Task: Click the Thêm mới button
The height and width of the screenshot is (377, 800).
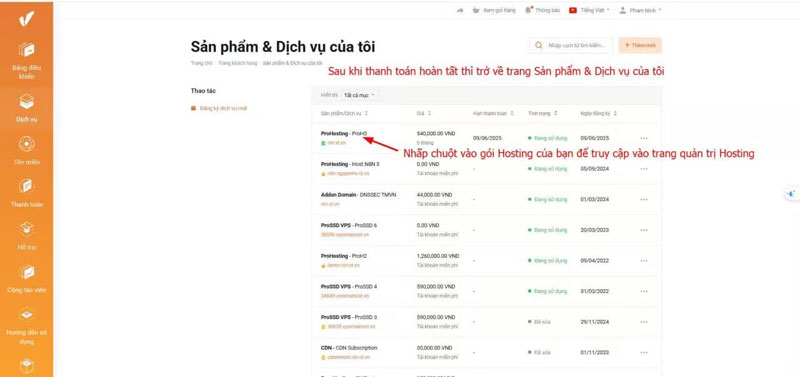Action: coord(640,45)
